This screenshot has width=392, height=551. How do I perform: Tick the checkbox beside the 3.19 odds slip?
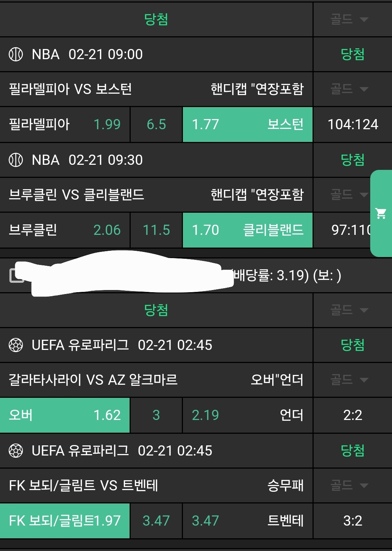(16, 275)
